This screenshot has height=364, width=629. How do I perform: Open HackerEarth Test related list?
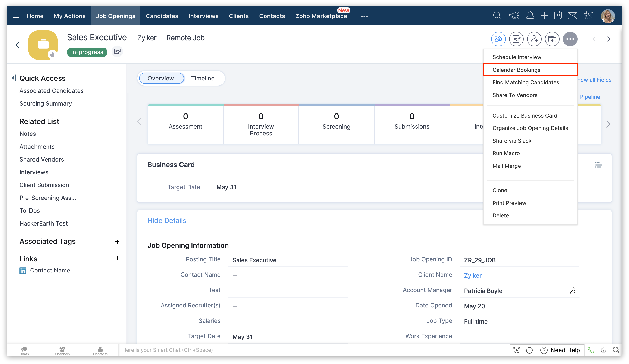43,224
